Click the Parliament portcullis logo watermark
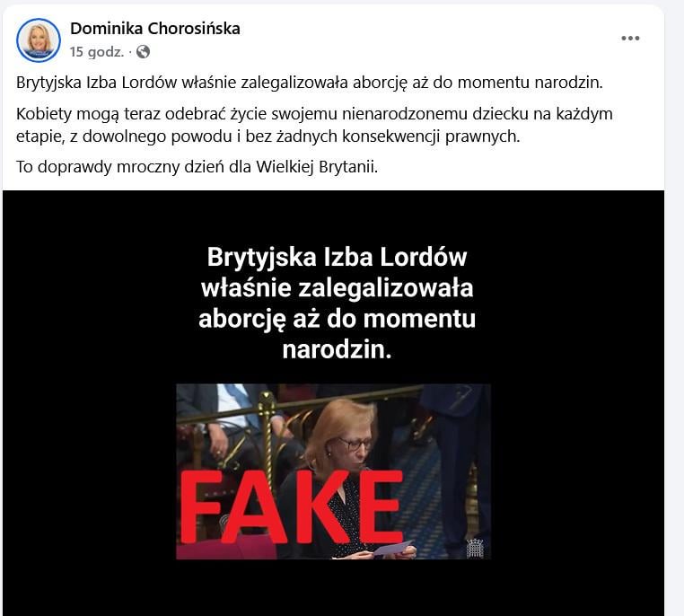Image resolution: width=684 pixels, height=616 pixels. (x=475, y=548)
